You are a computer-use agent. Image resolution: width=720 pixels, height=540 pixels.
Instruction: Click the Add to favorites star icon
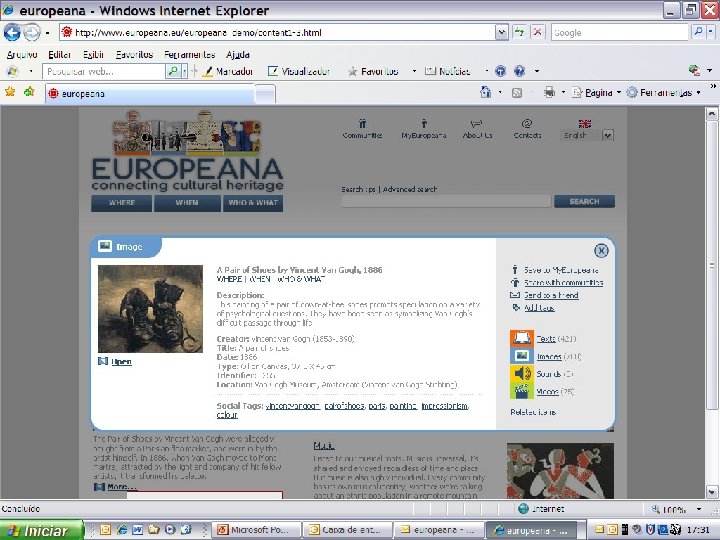tap(29, 92)
